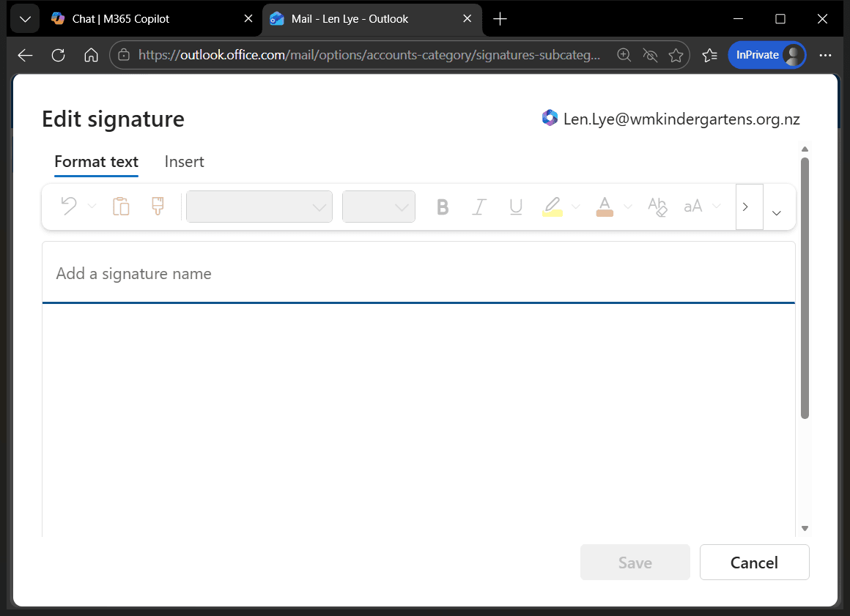Click the URL address bar
Viewport: 850px width, 616px height.
369,55
